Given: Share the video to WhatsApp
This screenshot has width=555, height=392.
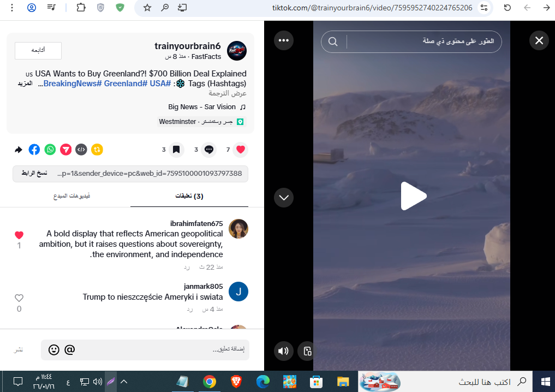Looking at the screenshot, I should (x=50, y=150).
